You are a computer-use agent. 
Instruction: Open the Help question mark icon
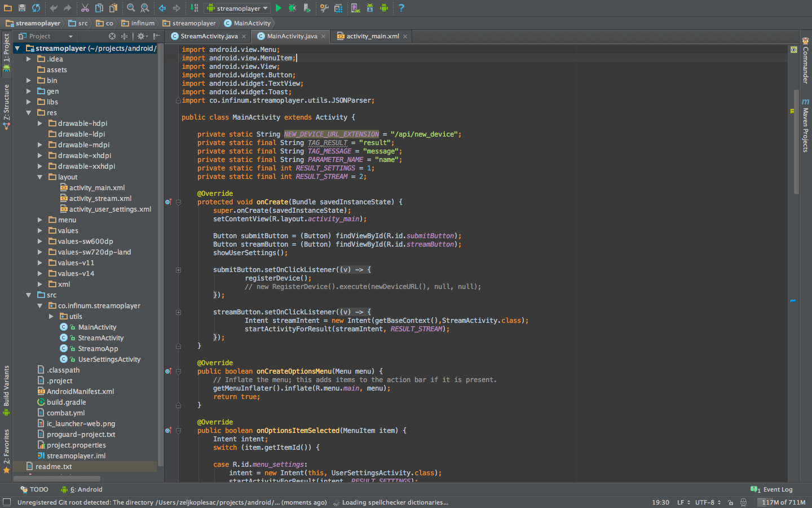[x=401, y=8]
